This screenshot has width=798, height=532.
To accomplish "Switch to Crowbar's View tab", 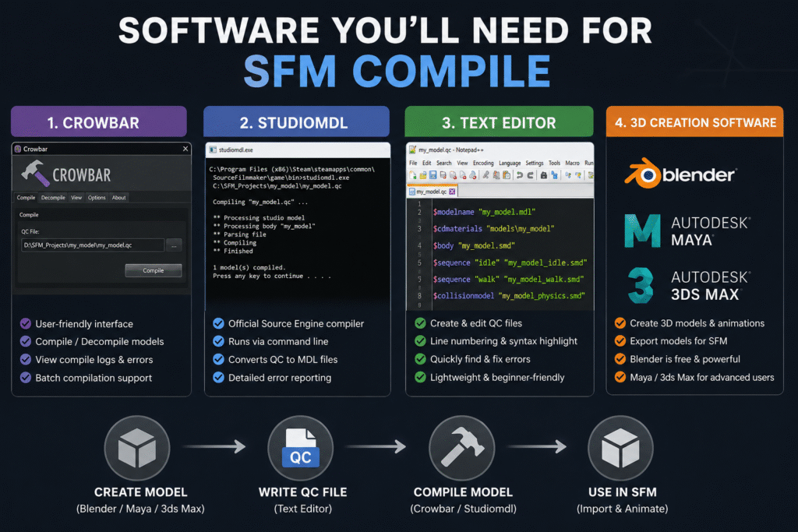I will [x=76, y=197].
